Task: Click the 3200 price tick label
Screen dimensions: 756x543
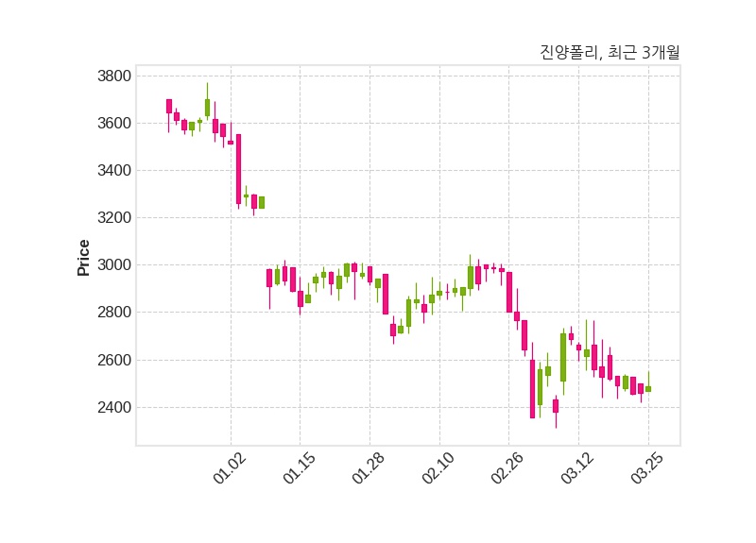Action: point(114,217)
